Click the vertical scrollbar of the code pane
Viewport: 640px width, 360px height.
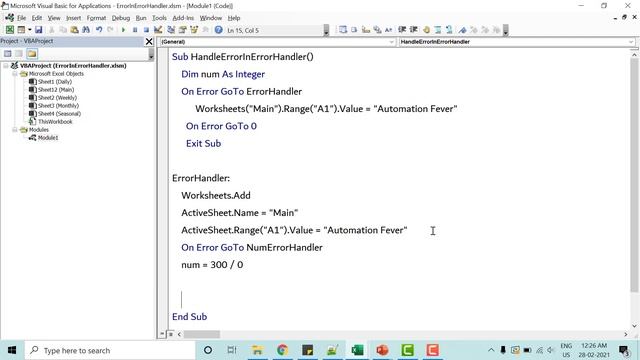(x=634, y=175)
